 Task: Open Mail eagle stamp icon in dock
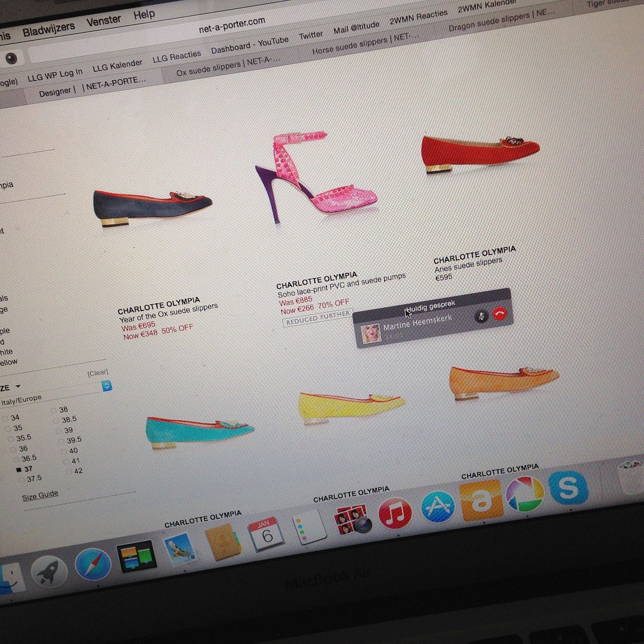coord(180,549)
